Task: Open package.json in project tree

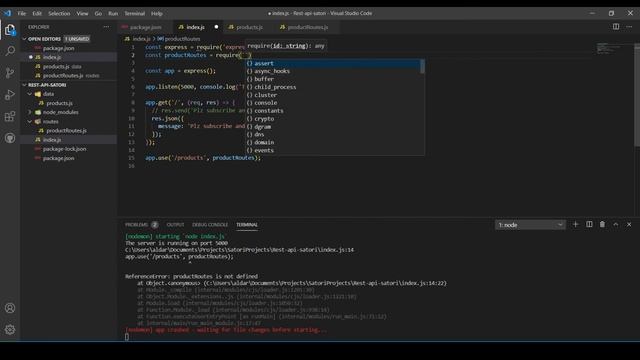Action: click(69, 158)
